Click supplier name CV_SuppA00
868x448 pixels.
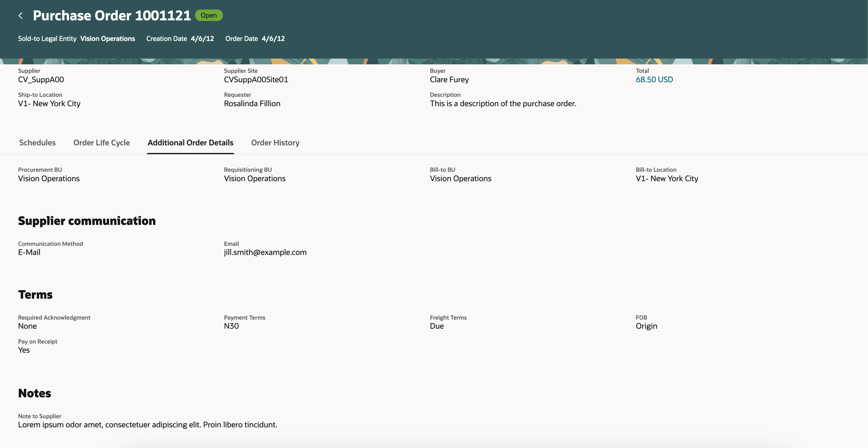(41, 80)
